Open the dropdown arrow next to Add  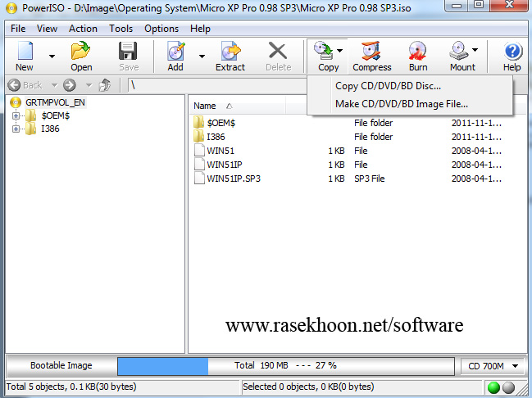click(x=202, y=57)
